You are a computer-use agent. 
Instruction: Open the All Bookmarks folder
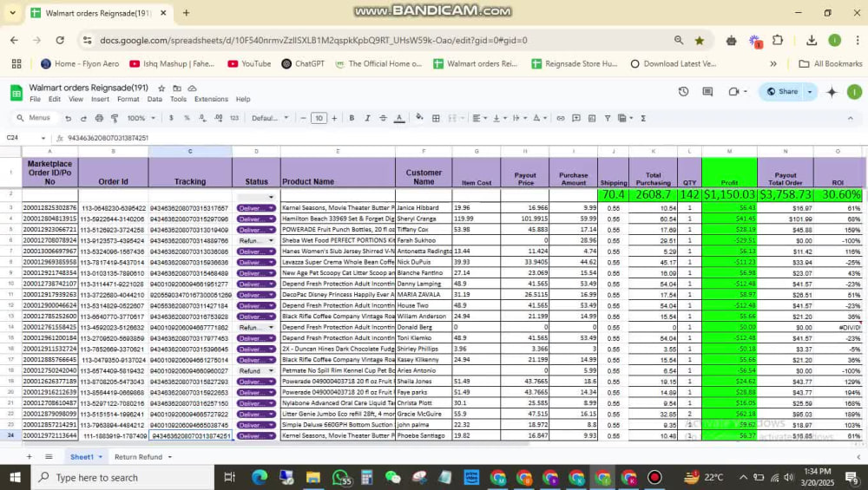click(831, 63)
